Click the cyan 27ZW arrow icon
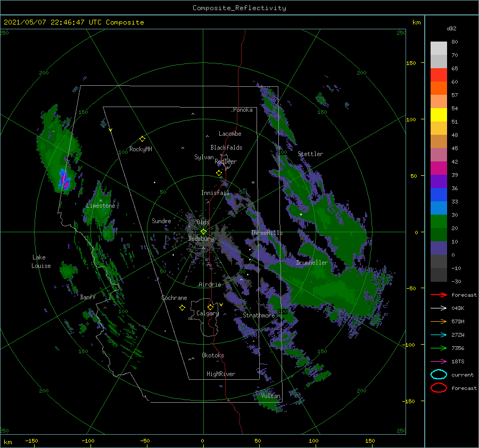This screenshot has height=448, width=479. [x=439, y=335]
